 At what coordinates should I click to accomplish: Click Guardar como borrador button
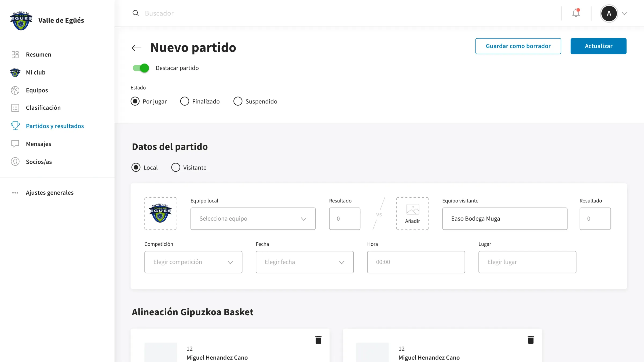click(518, 46)
